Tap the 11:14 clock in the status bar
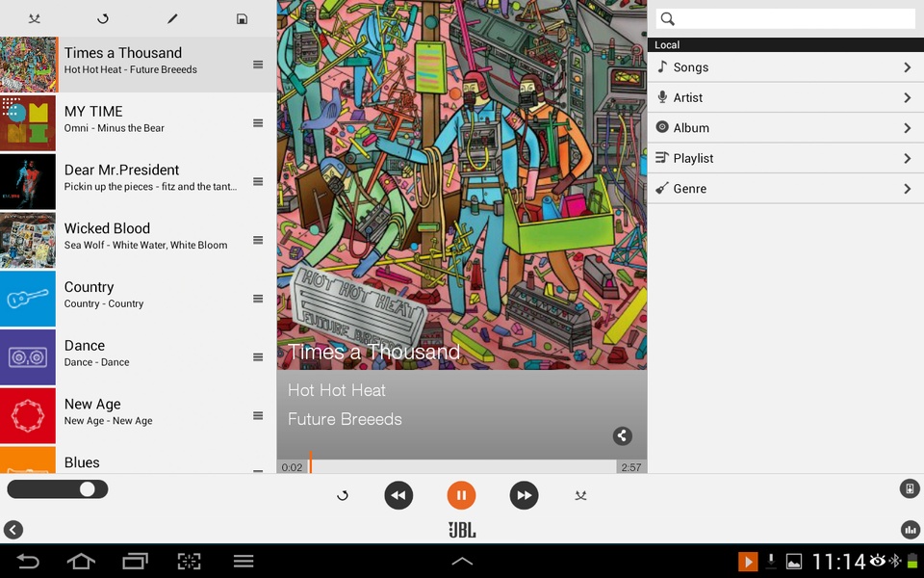Viewport: 924px width, 578px height. click(839, 562)
